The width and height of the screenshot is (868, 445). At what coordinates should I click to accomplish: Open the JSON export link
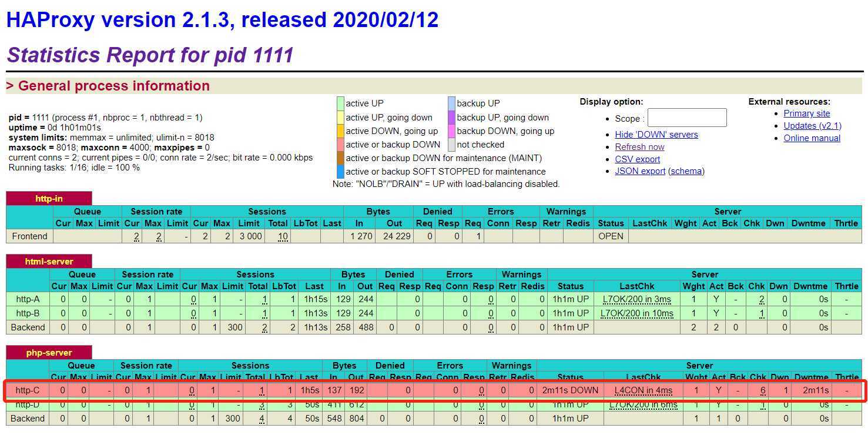click(x=640, y=171)
